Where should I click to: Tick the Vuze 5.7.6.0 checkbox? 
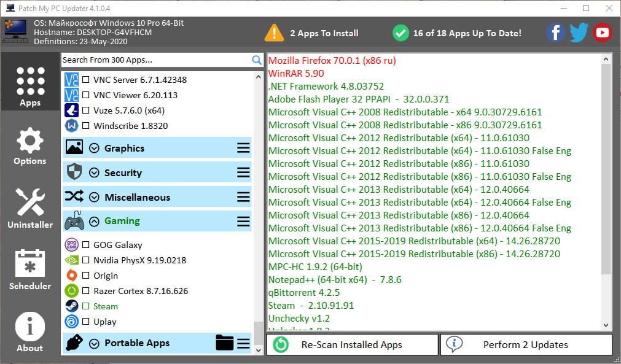pos(85,110)
